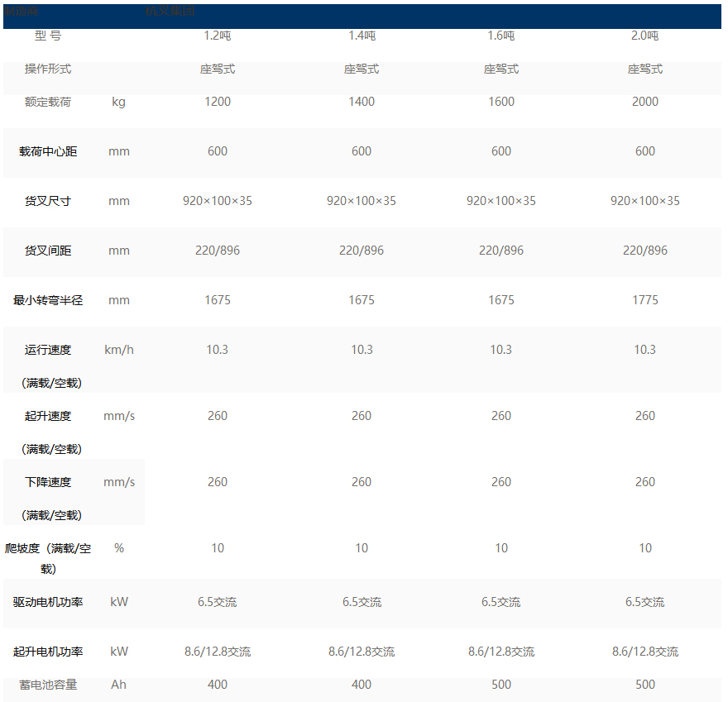Click the mm unit for 最小转弯半径
The image size is (728, 702).
point(119,301)
